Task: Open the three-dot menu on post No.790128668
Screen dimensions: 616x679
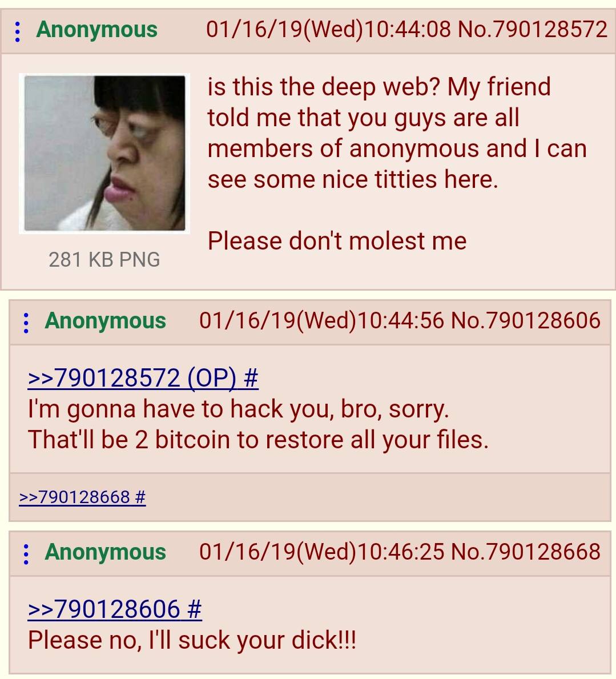Action: click(26, 554)
